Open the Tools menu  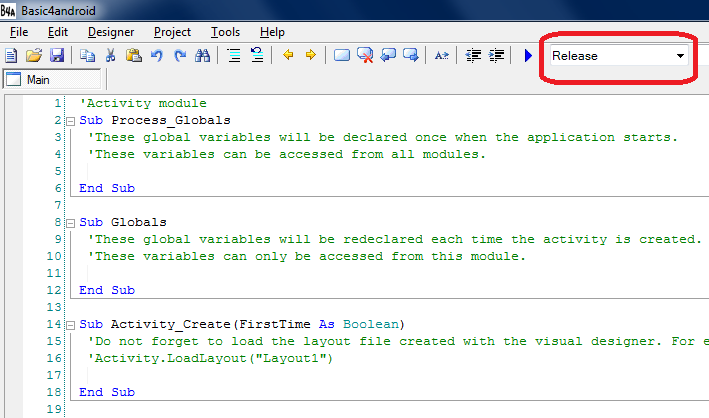(225, 32)
